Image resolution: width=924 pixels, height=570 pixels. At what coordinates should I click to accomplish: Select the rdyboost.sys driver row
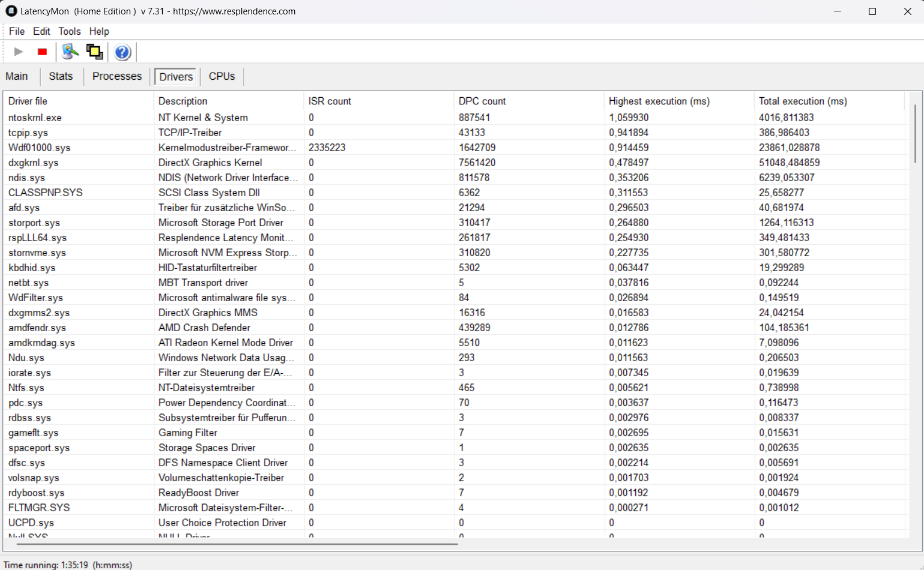[456, 493]
